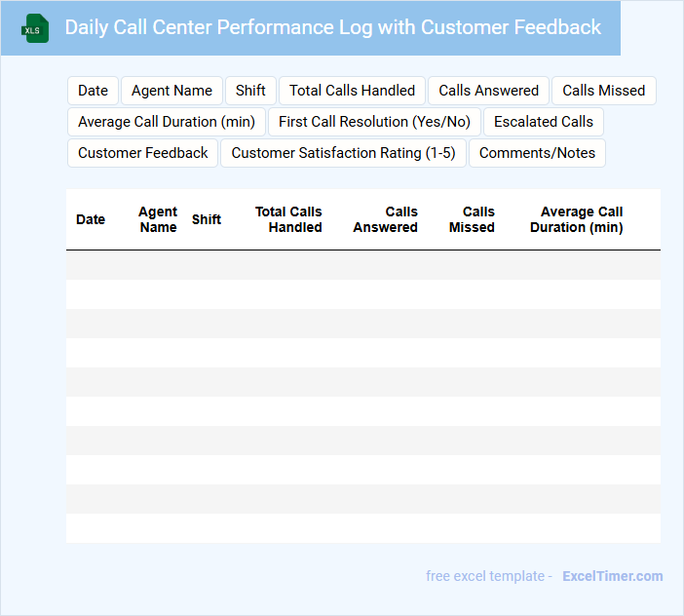Click the Comments/Notes tag
Screen dimensions: 684x616
coord(537,153)
